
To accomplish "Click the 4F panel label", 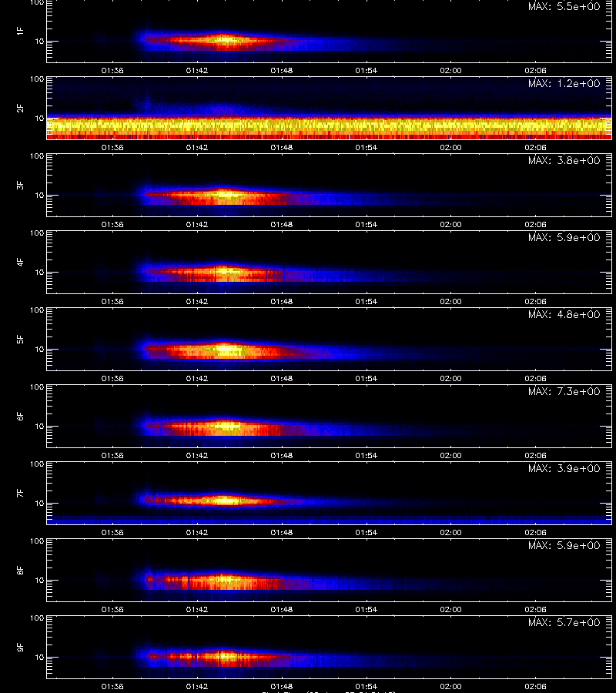I will (20, 262).
